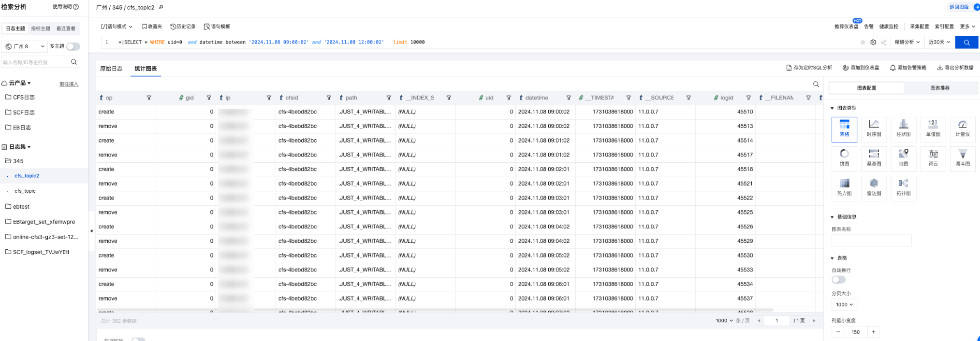The image size is (980, 341).
Task: Open query settings gear icon
Action: (873, 43)
